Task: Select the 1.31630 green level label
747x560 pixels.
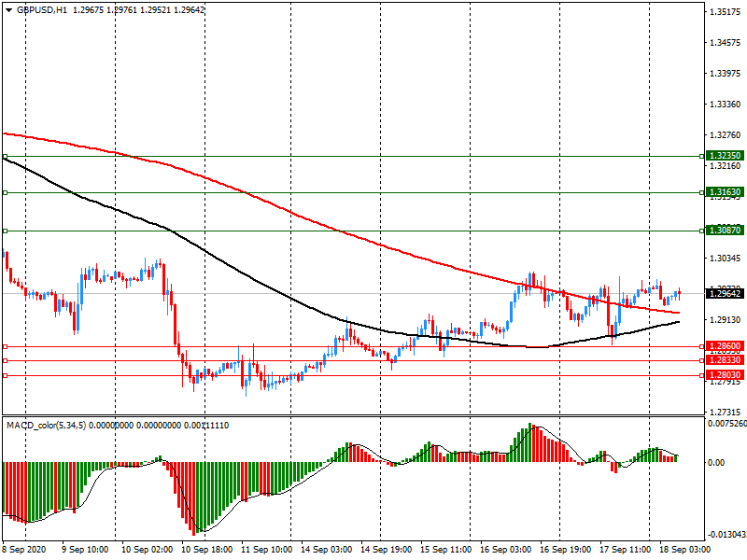Action: pos(726,192)
